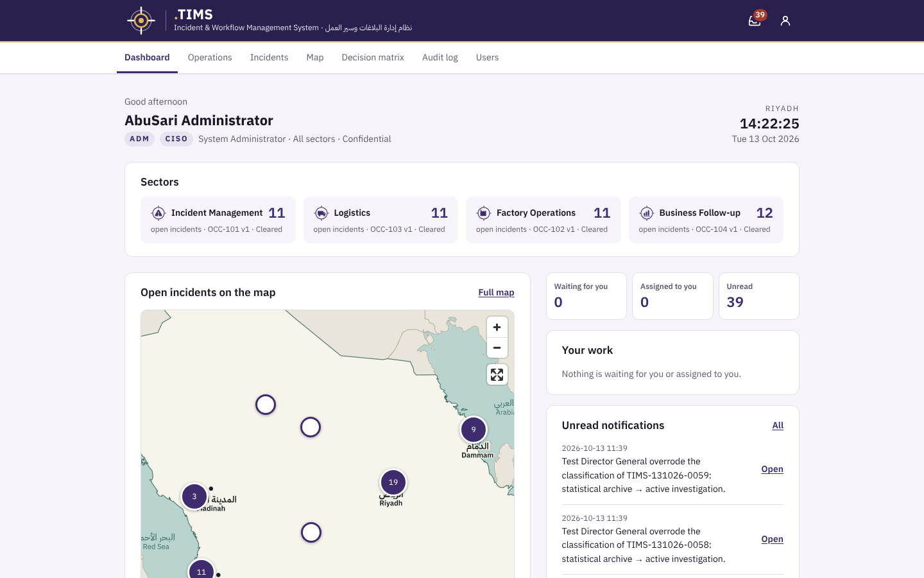Open the Operations tab
Screen dimensions: 924x578
click(210, 58)
